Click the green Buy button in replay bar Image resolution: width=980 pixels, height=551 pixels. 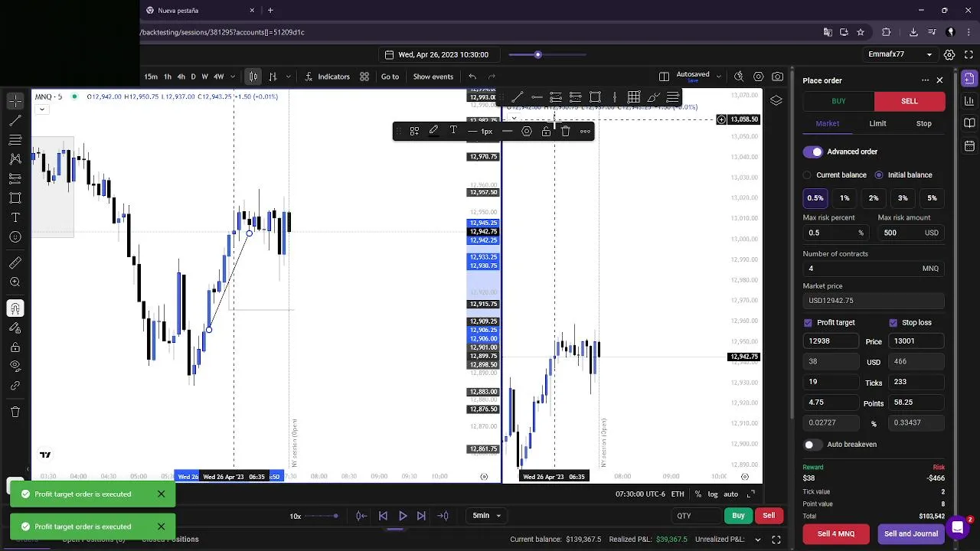tap(738, 516)
